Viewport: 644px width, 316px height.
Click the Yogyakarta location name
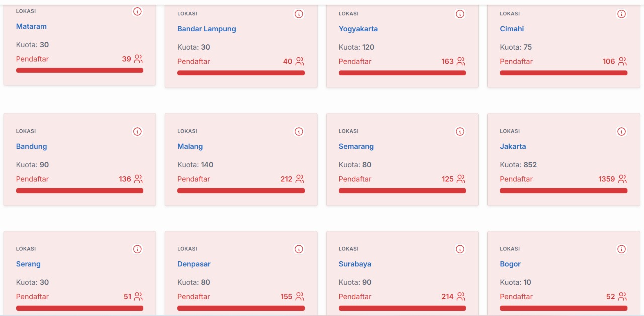click(358, 29)
